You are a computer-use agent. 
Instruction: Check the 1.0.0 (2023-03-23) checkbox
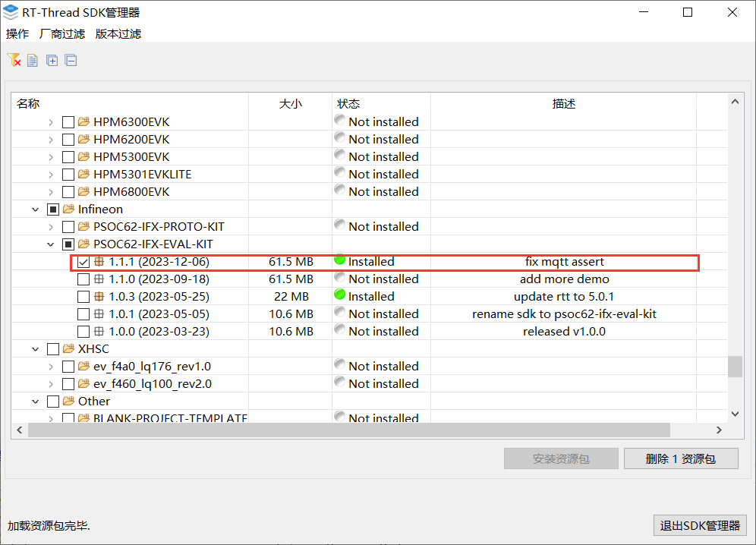tap(83, 332)
